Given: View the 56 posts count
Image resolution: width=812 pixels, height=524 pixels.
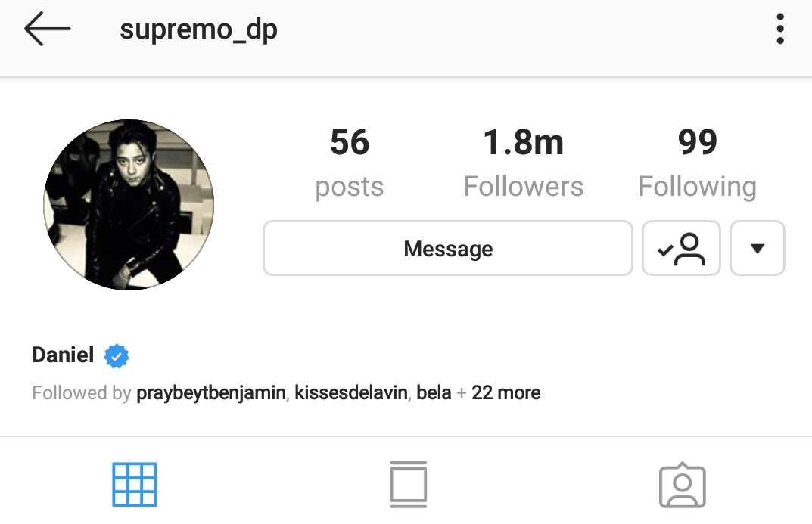Looking at the screenshot, I should click(x=350, y=163).
